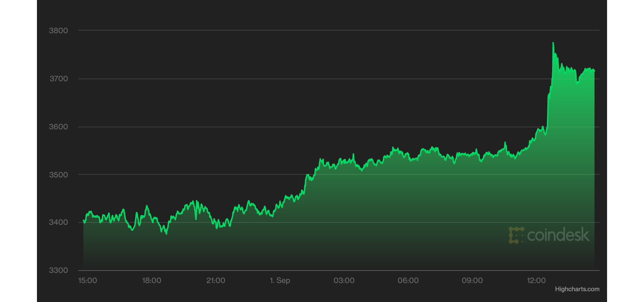Click the 09:00 x-axis label
Screen dimensions: 644x302
coord(472,280)
